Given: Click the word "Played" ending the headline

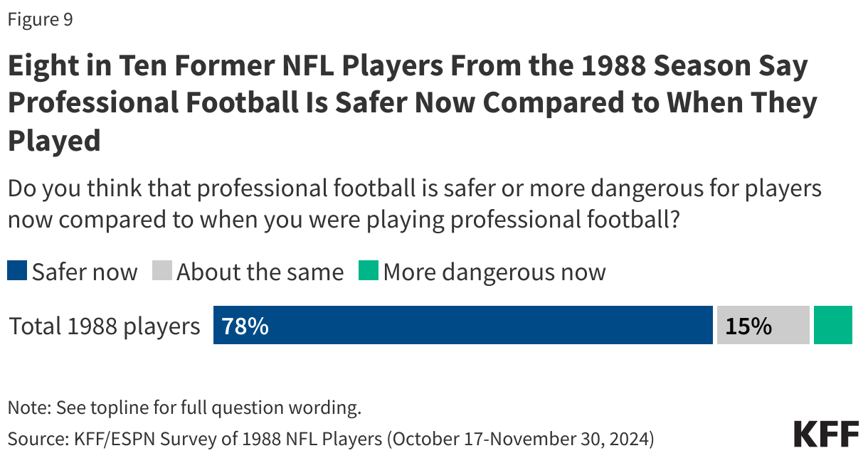Looking at the screenshot, I should (x=54, y=141).
